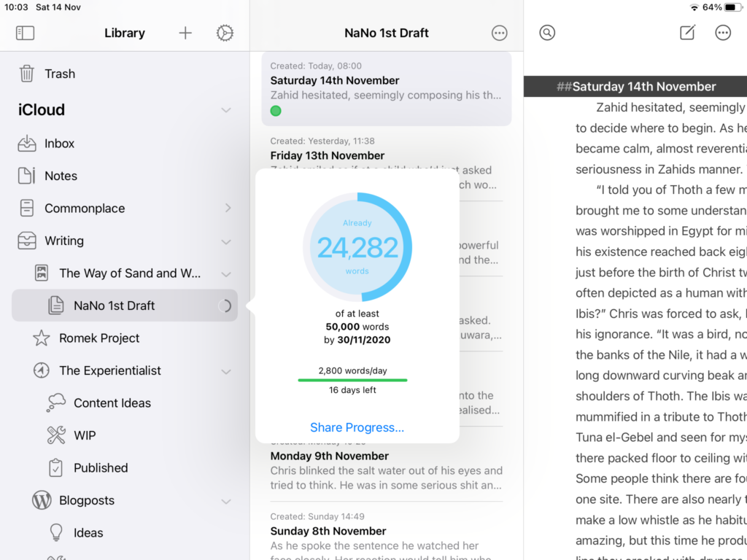Open Monday 9th November sheet
The image size is (747, 560).
click(387, 469)
